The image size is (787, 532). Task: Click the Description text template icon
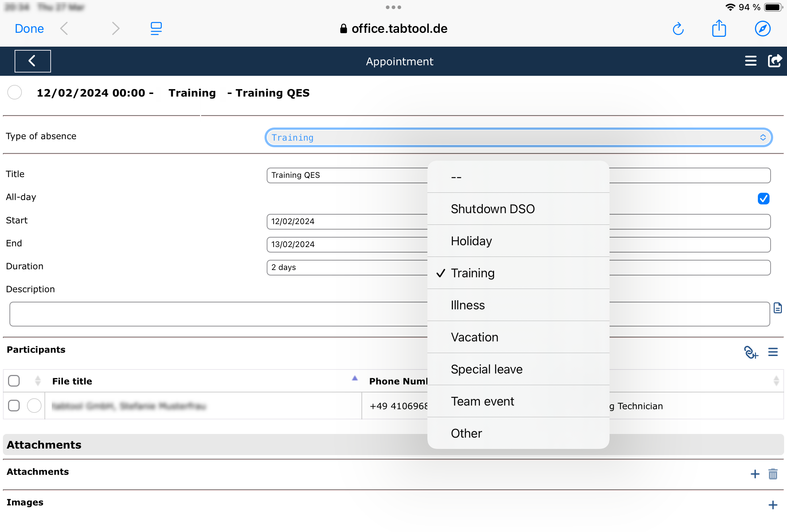pyautogui.click(x=778, y=308)
